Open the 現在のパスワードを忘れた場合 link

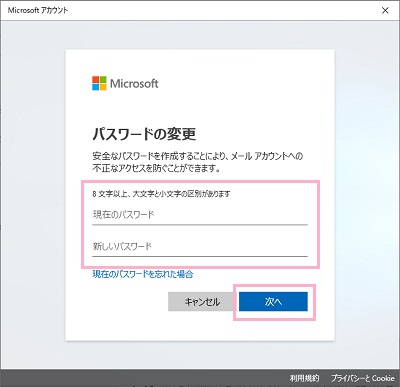[143, 274]
